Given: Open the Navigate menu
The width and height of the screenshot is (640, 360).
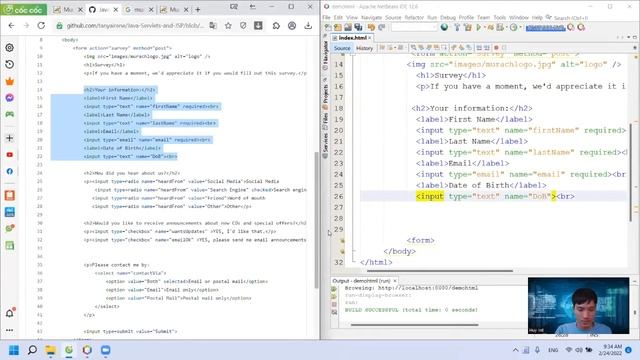Looking at the screenshot, I should (371, 18).
